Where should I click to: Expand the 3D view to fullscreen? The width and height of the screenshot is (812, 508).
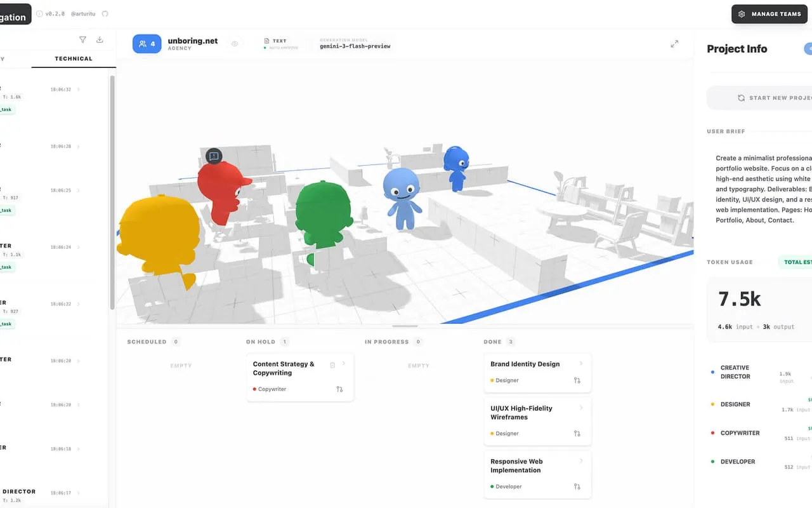click(x=674, y=44)
